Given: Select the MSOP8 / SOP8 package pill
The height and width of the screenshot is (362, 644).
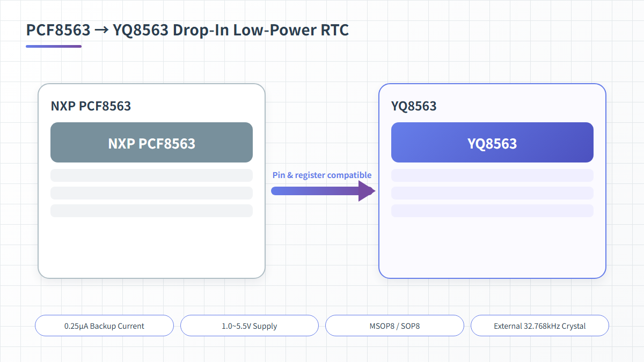Looking at the screenshot, I should click(x=394, y=326).
